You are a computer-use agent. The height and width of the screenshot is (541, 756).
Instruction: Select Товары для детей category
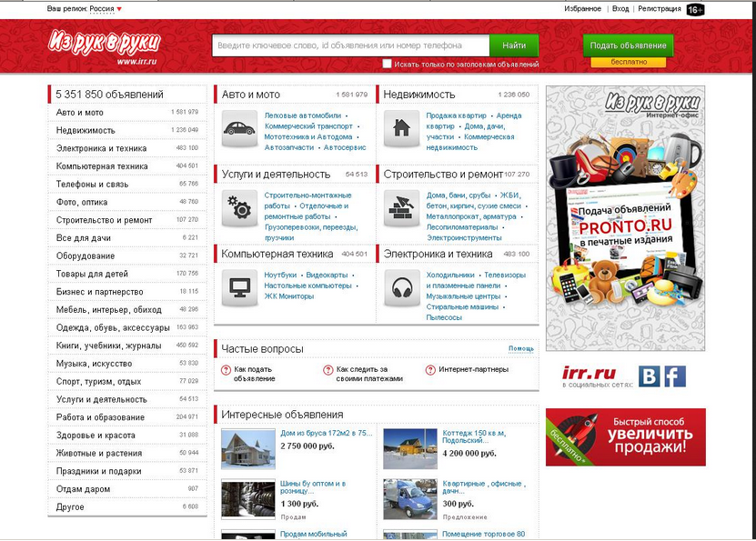click(127, 274)
